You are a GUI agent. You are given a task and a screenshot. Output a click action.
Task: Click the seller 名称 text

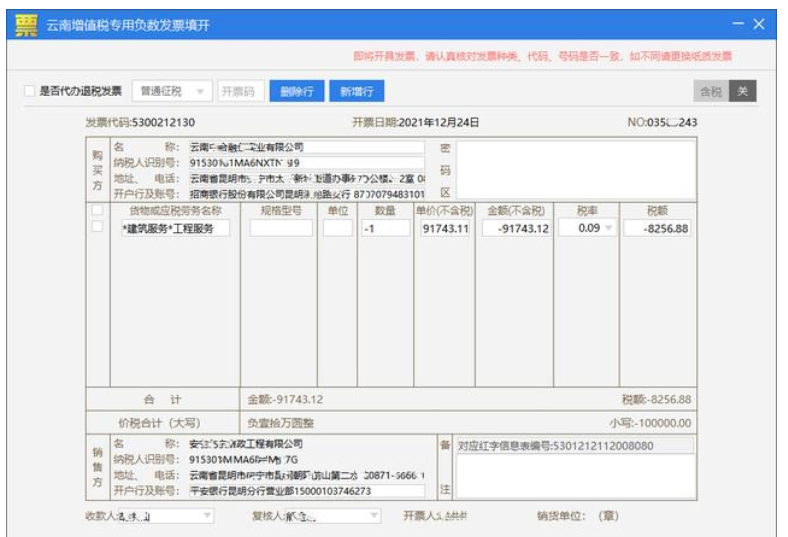246,444
